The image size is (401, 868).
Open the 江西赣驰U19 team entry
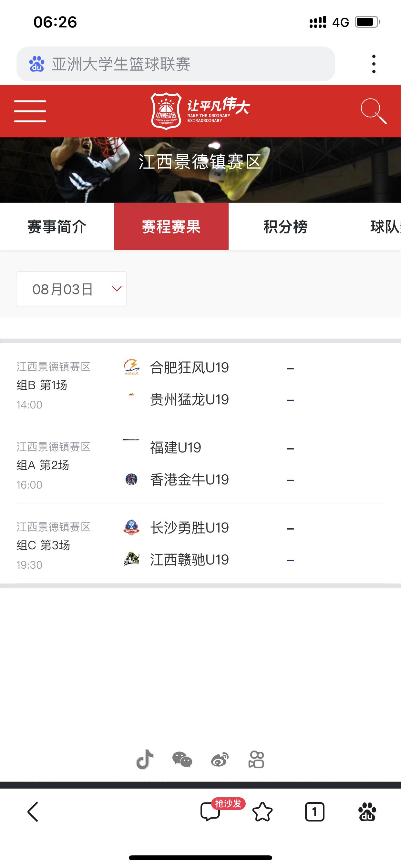(x=190, y=560)
